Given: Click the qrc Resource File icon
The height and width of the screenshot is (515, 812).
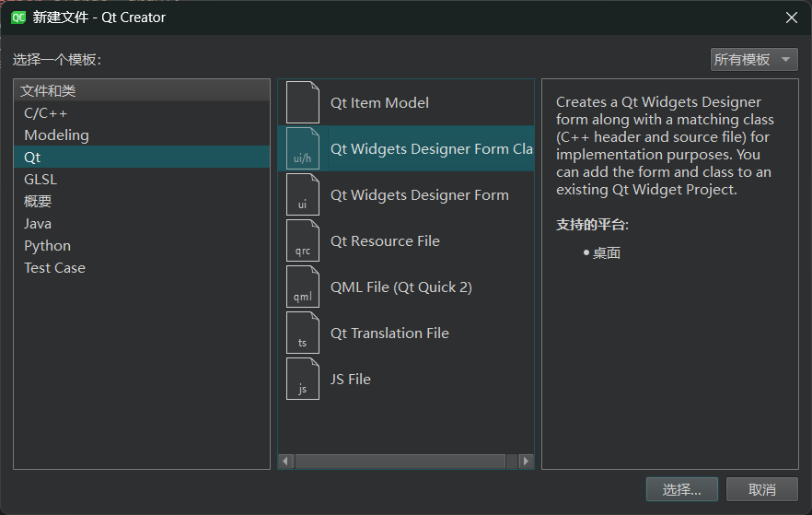Looking at the screenshot, I should 302,240.
